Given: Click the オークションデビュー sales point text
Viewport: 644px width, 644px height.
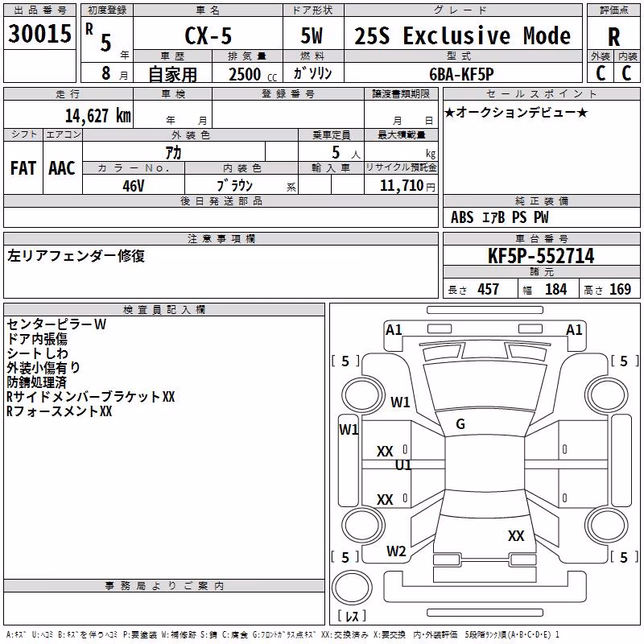Looking at the screenshot, I should click(x=516, y=112).
